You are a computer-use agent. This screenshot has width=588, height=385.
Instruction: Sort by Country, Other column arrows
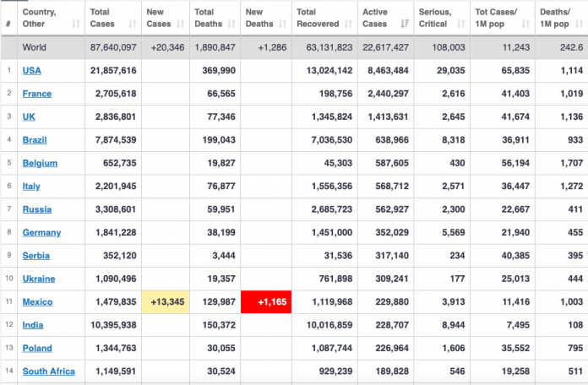point(76,24)
